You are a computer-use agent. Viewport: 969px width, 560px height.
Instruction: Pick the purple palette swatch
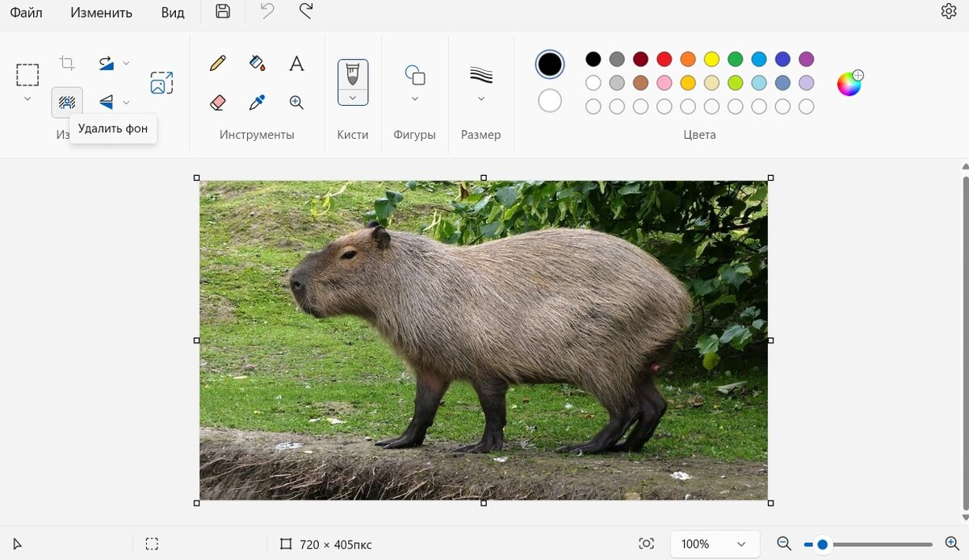[x=806, y=59]
